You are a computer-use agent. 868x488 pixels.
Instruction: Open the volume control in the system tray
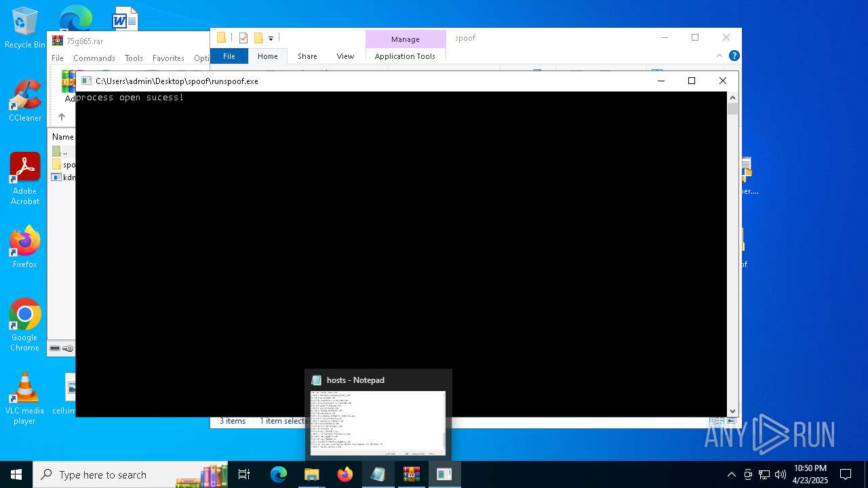tap(781, 474)
